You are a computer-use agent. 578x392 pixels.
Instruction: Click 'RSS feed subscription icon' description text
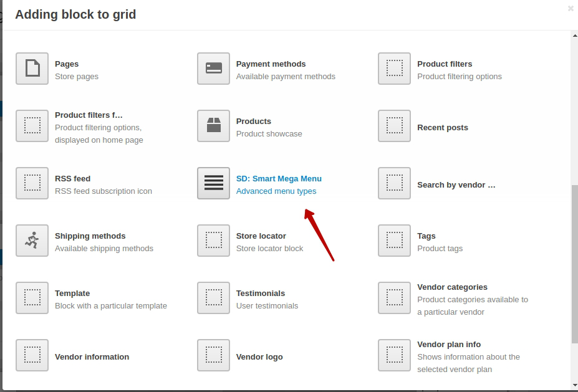[x=104, y=191]
